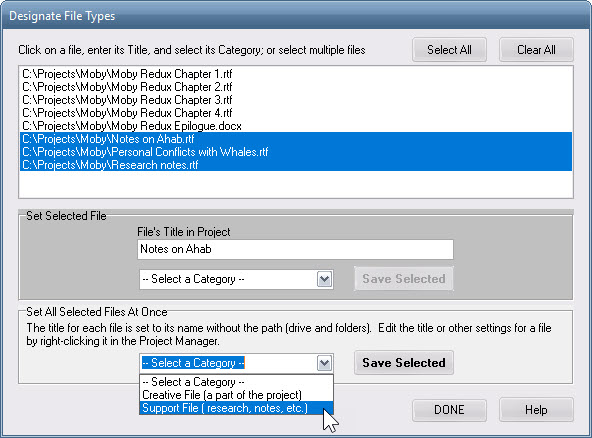
Task: Open single-file category dropdown arrow
Action: coord(324,279)
